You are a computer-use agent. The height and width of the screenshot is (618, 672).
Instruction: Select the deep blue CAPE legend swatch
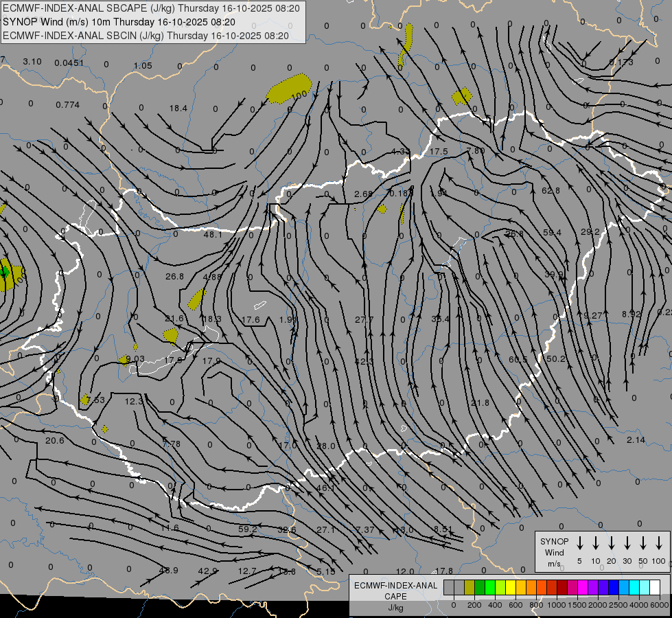coord(613,588)
